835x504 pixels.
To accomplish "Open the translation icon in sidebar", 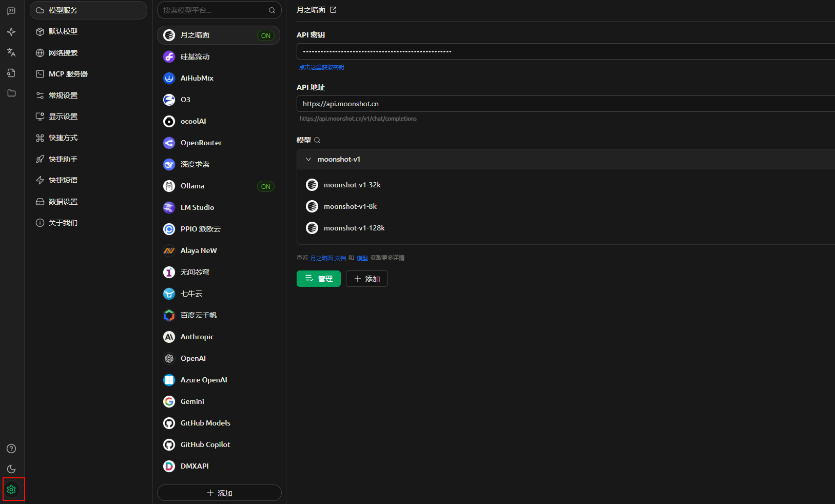I will (11, 52).
